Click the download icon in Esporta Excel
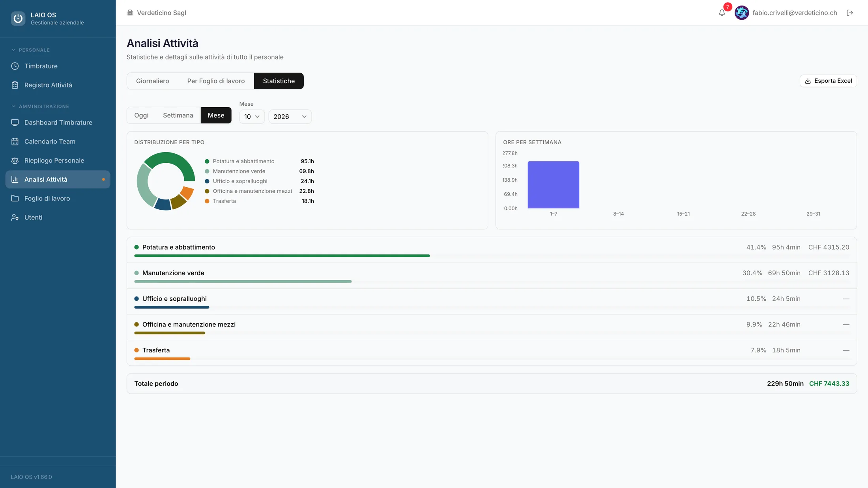Image resolution: width=868 pixels, height=488 pixels. [x=808, y=81]
